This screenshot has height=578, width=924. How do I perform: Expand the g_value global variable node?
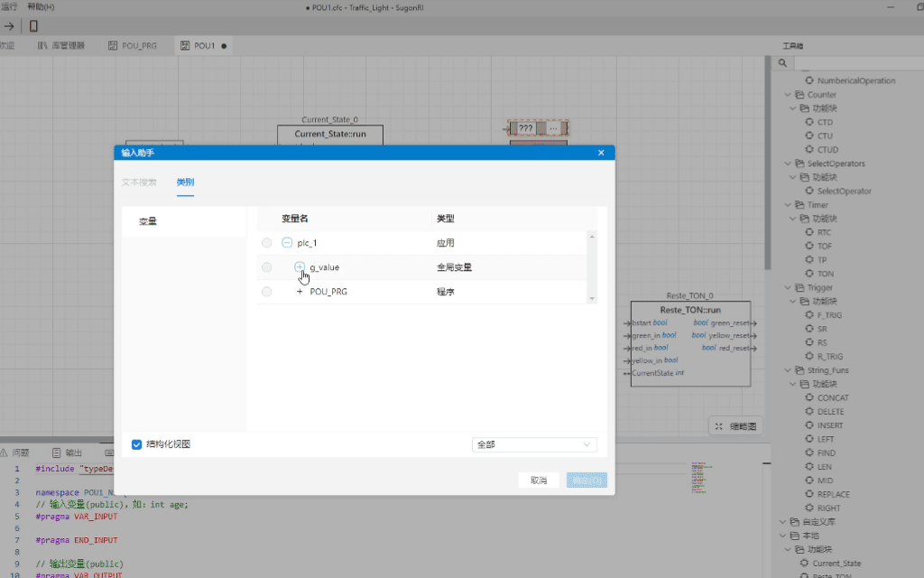tap(300, 267)
